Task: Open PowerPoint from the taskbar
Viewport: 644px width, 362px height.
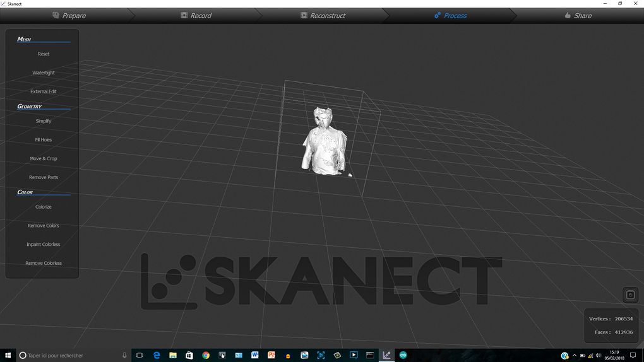Action: click(271, 355)
